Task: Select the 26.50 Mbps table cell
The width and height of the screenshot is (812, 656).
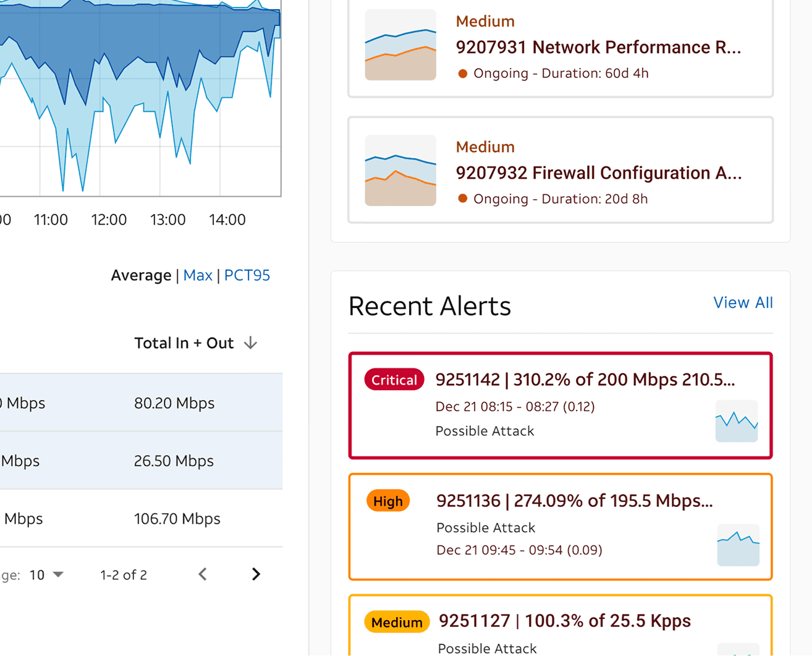Action: point(174,461)
